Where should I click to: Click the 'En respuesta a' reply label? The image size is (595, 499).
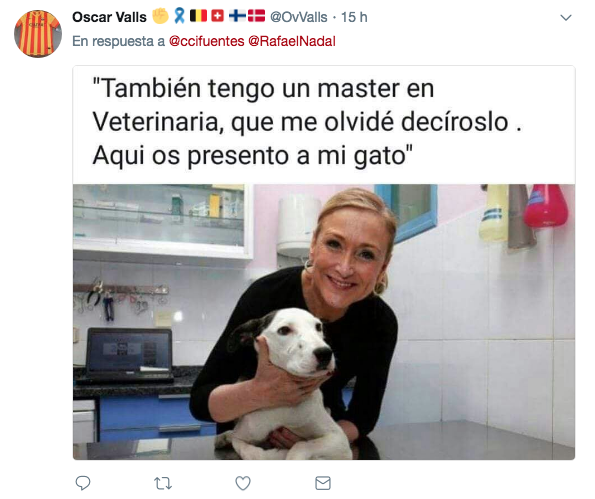point(118,41)
